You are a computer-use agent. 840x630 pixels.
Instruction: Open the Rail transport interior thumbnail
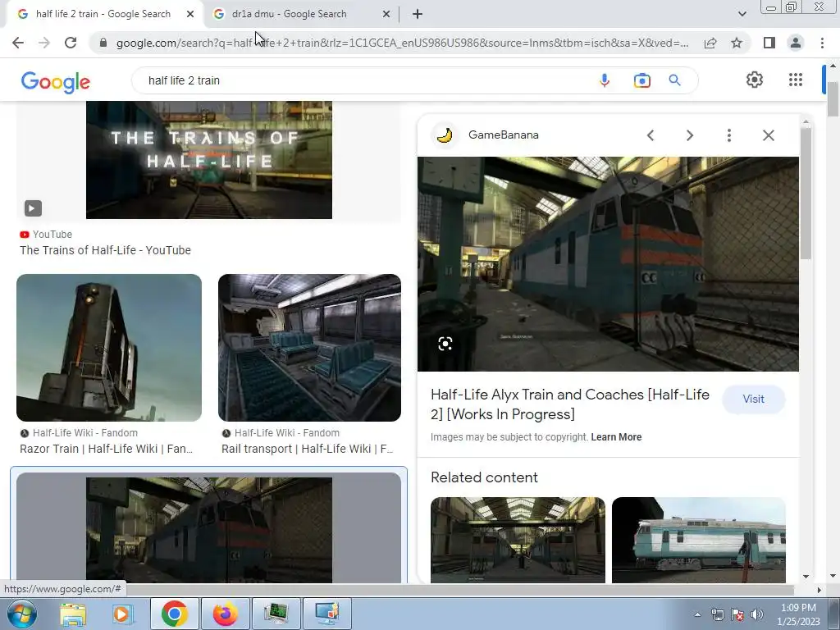(x=309, y=348)
